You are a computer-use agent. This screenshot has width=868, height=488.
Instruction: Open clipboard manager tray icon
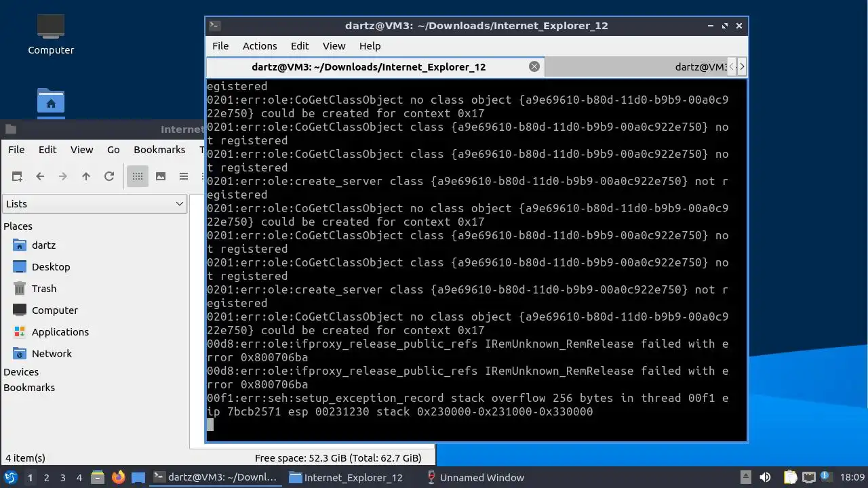pos(791,477)
